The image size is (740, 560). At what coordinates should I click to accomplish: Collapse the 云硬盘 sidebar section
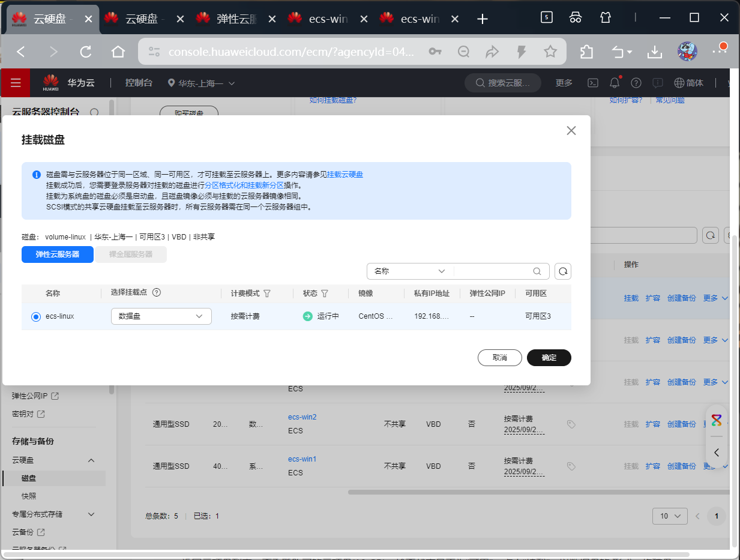coord(91,460)
